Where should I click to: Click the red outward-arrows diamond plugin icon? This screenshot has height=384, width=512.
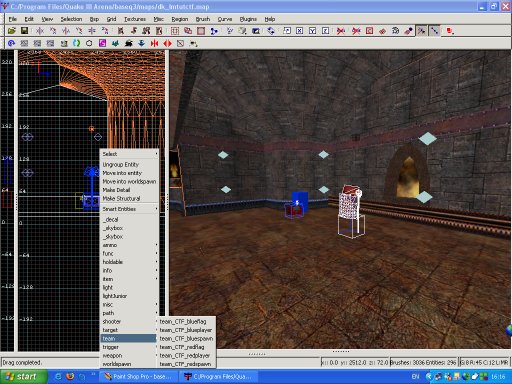pyautogui.click(x=167, y=43)
